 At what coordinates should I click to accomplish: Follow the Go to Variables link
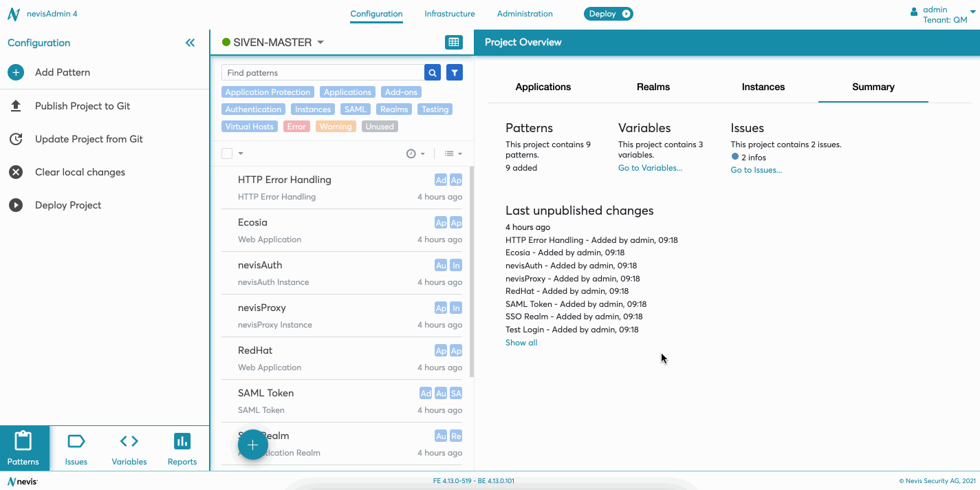[x=650, y=168]
